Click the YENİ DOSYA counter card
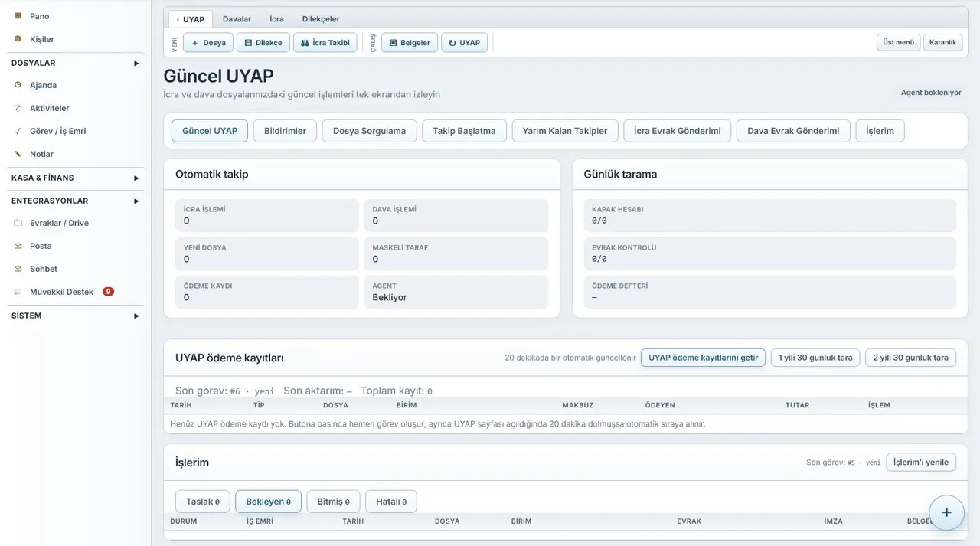 267,253
